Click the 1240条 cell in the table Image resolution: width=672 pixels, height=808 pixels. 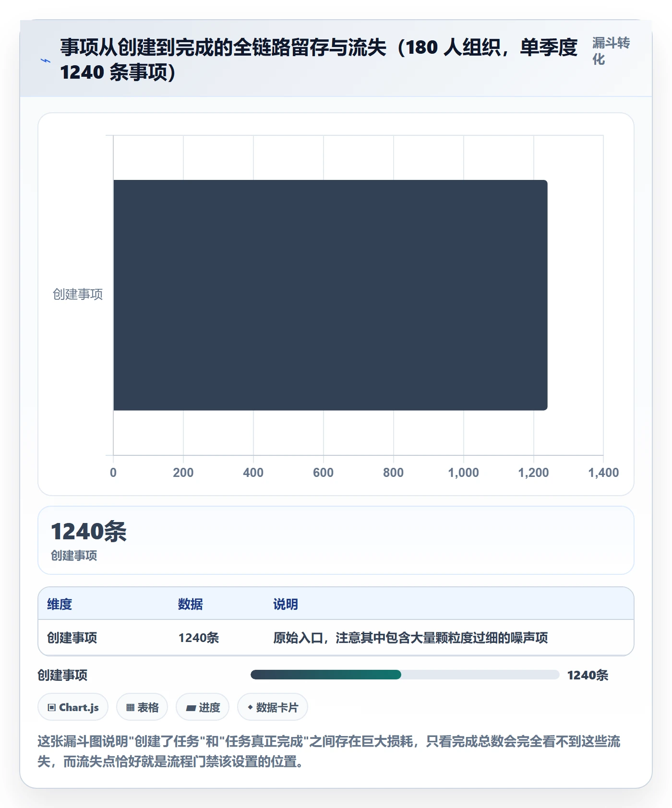tap(199, 638)
